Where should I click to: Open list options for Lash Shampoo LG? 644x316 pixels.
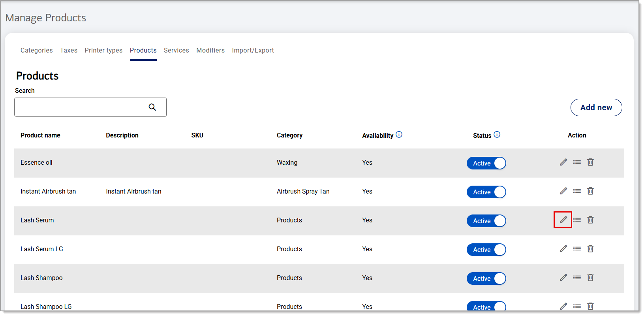click(x=577, y=307)
